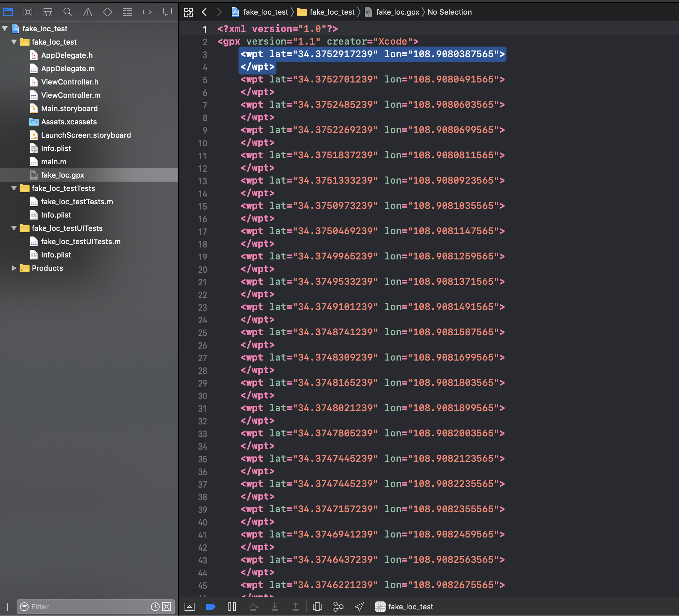Collapse the fake_loc_testUITests folder
Viewport: 679px width, 616px height.
(14, 228)
